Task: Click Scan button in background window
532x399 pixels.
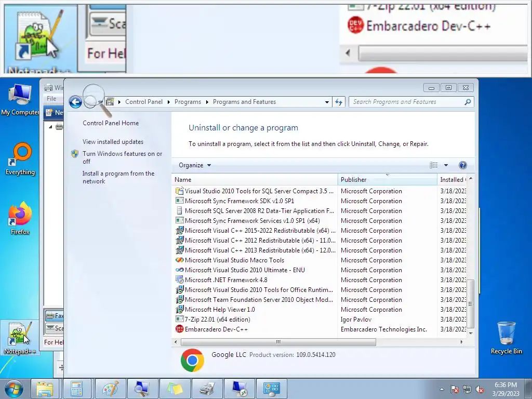Action: pos(54,328)
